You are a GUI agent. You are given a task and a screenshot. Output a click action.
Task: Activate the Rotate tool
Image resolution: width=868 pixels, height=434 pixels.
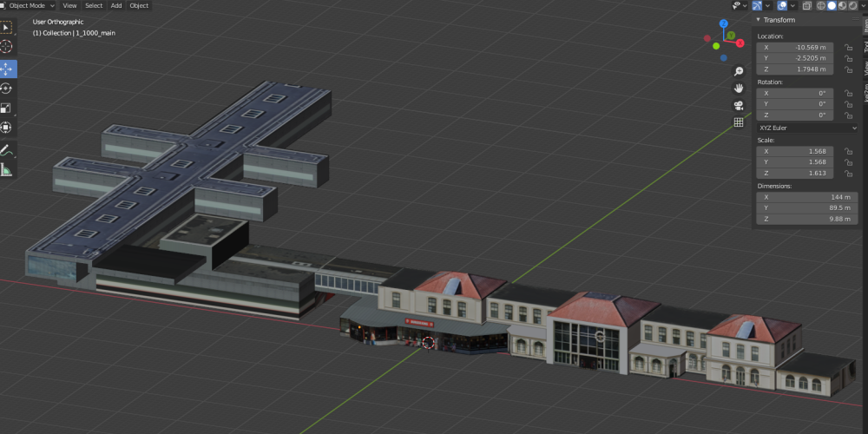click(x=6, y=88)
